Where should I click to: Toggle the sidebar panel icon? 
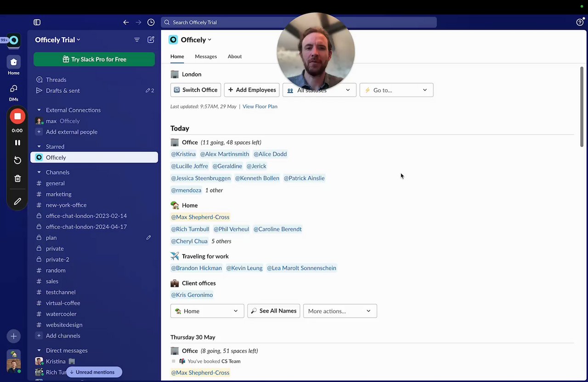pyautogui.click(x=37, y=22)
